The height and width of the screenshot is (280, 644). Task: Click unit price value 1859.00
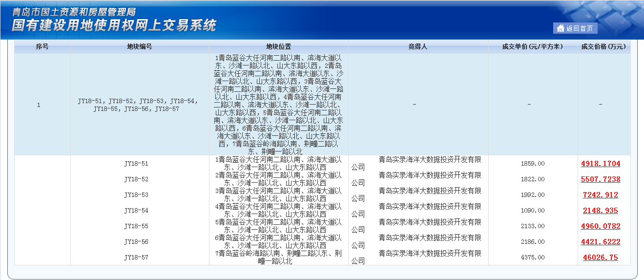pos(533,164)
